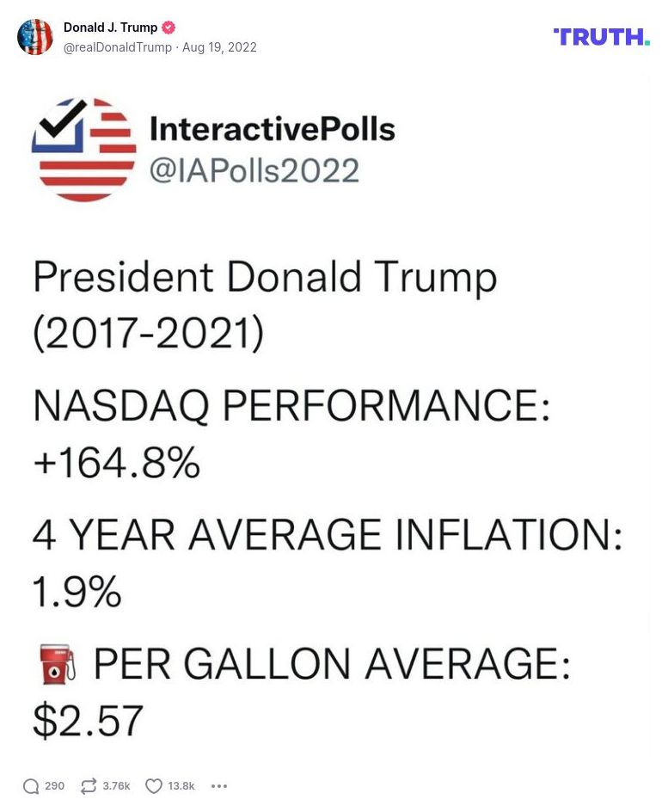Viewport: 668px width, 812px height.
Task: Click the heart icon to like
Action: click(153, 785)
